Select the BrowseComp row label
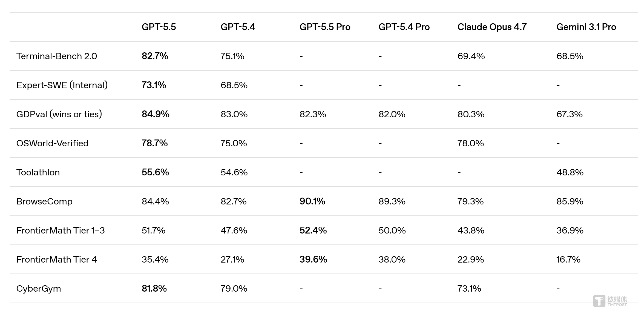The height and width of the screenshot is (319, 644). [x=44, y=201]
